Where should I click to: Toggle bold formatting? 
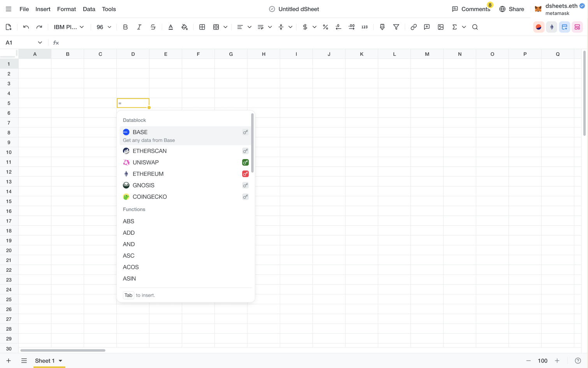click(125, 27)
